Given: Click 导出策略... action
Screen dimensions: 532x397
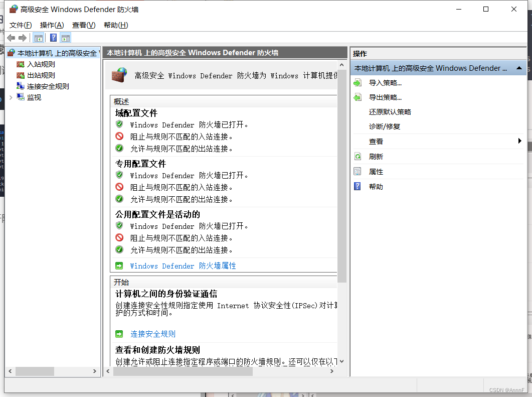Looking at the screenshot, I should pos(385,97).
